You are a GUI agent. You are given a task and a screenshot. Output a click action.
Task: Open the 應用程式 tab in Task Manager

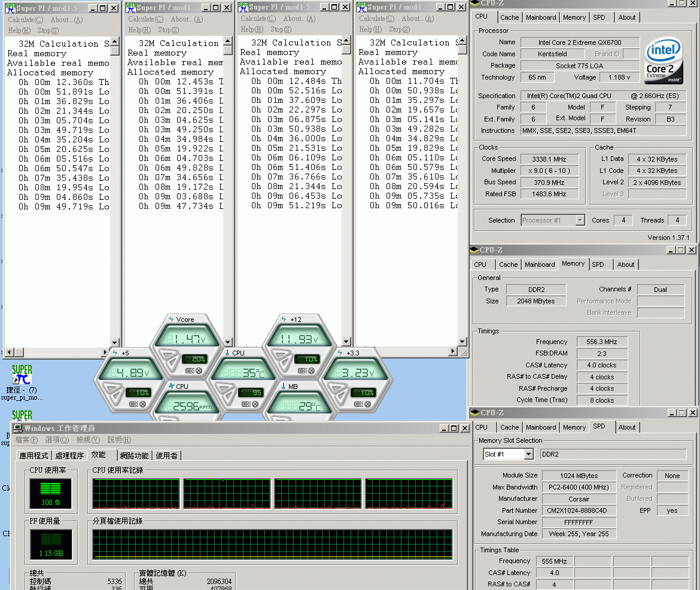click(x=34, y=455)
